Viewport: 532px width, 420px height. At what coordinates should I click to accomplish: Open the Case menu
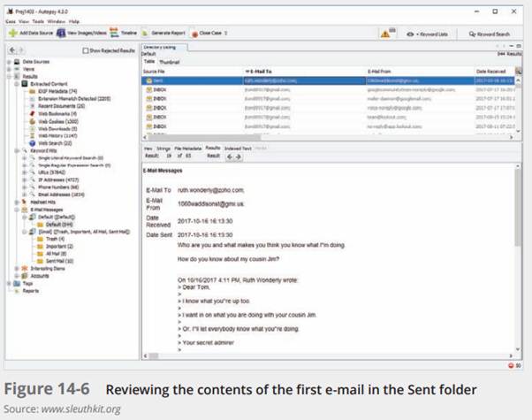point(11,21)
